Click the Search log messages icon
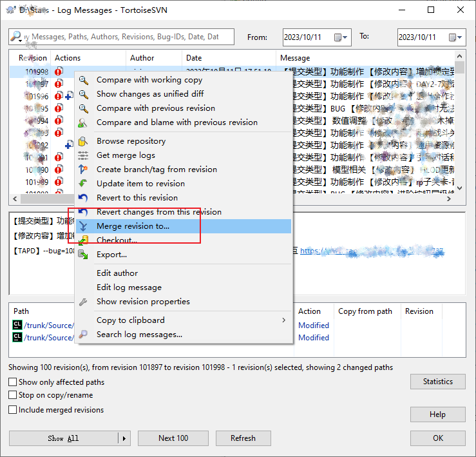This screenshot has width=476, height=457. coord(83,335)
